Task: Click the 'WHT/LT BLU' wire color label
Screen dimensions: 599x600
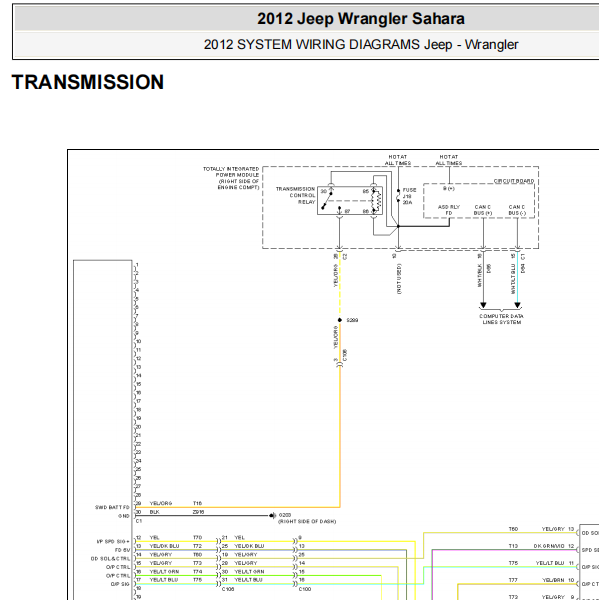Action: (513, 279)
